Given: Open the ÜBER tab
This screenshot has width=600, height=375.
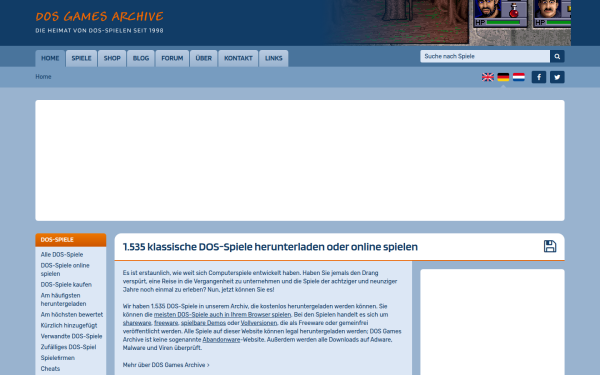Looking at the screenshot, I should point(204,59).
